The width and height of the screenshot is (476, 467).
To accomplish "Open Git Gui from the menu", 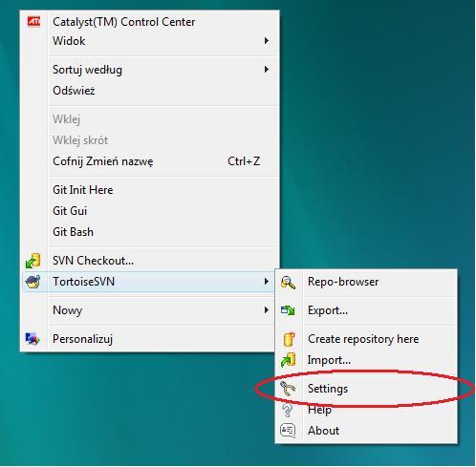I will coord(70,211).
